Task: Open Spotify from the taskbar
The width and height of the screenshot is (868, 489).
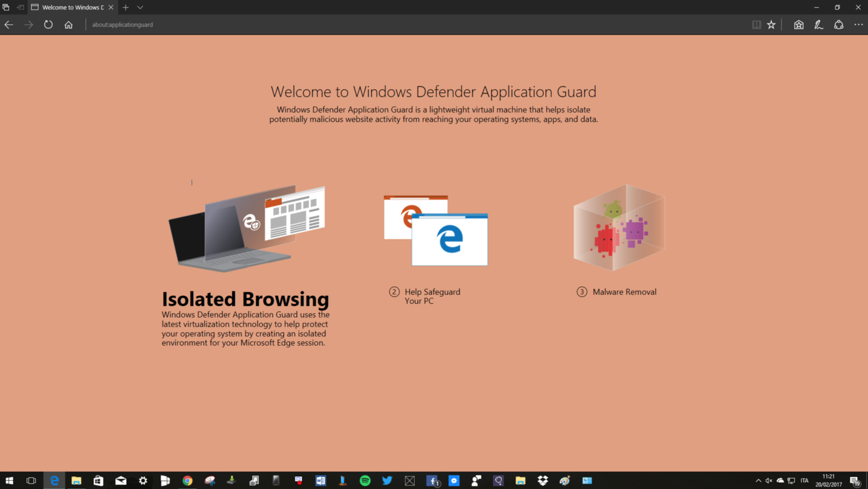Action: click(x=365, y=481)
